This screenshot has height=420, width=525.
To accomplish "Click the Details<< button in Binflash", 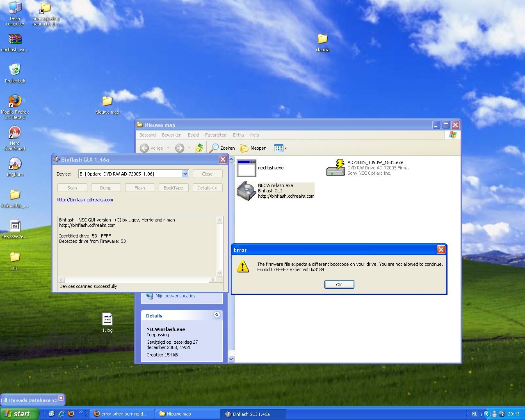I will [207, 188].
